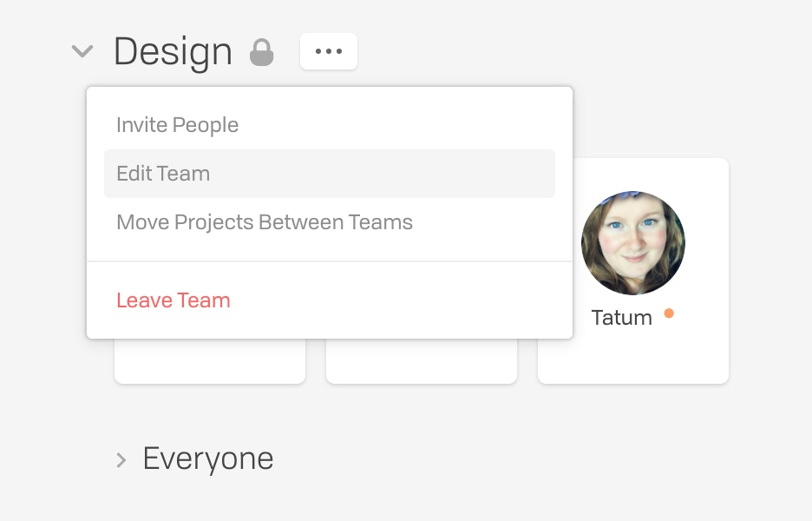Click the Tatum name label

(x=621, y=318)
